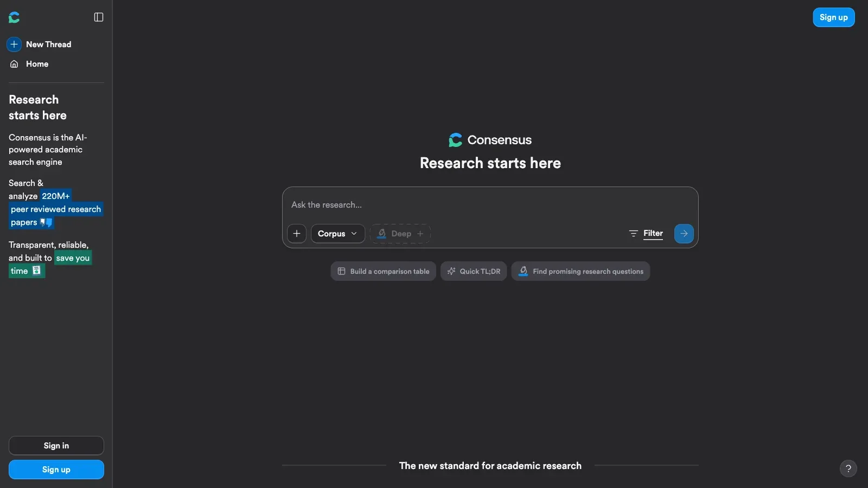
Task: Focus the 'Ask the research...' input field
Action: [x=490, y=205]
